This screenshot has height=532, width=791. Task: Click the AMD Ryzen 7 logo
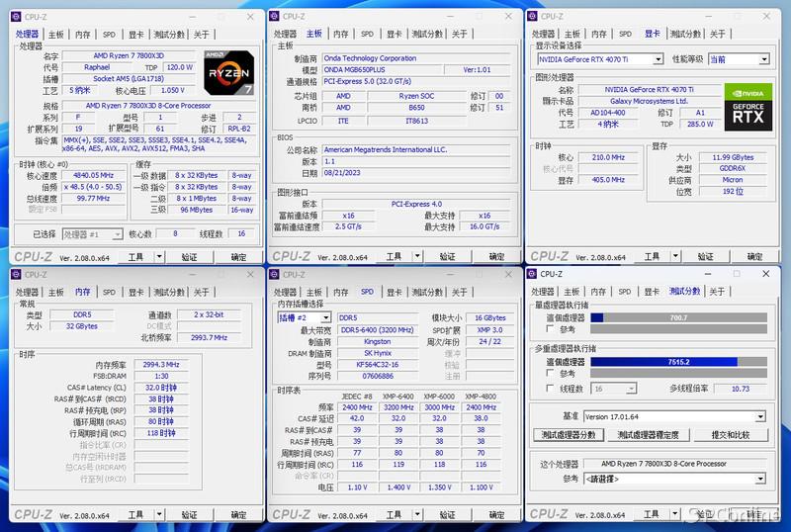point(229,73)
